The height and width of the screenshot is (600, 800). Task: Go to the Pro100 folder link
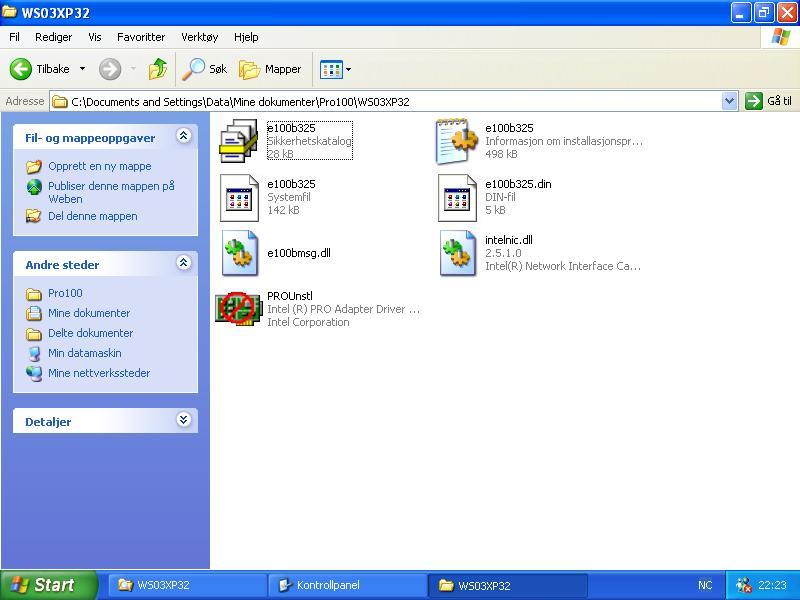click(65, 293)
